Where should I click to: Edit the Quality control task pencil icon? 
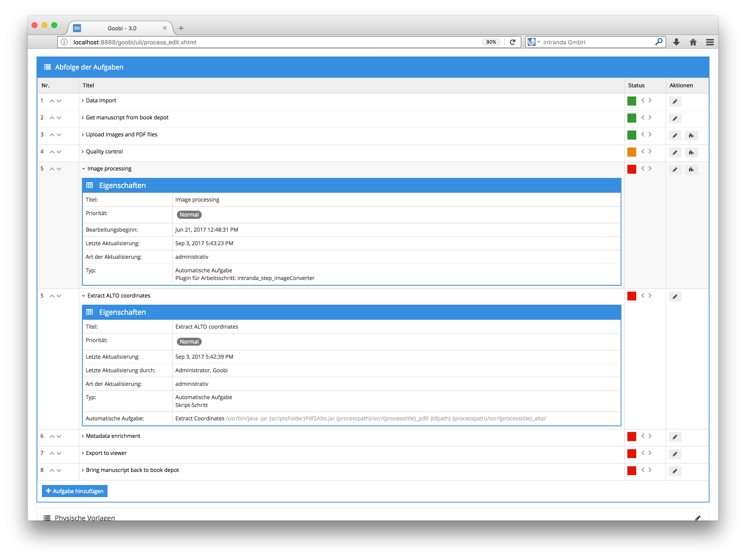[674, 152]
